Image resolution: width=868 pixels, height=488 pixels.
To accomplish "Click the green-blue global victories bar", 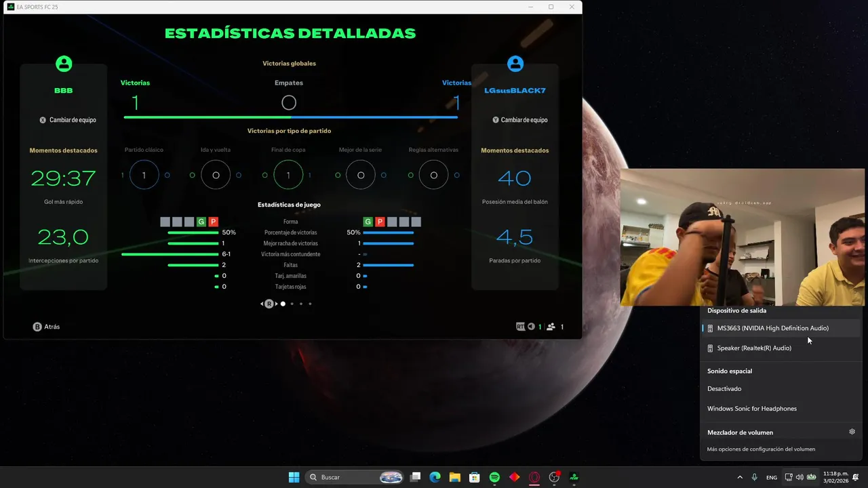I will 291,117.
